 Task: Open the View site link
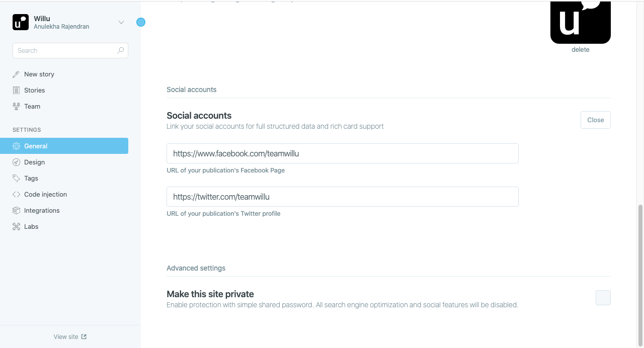click(70, 337)
